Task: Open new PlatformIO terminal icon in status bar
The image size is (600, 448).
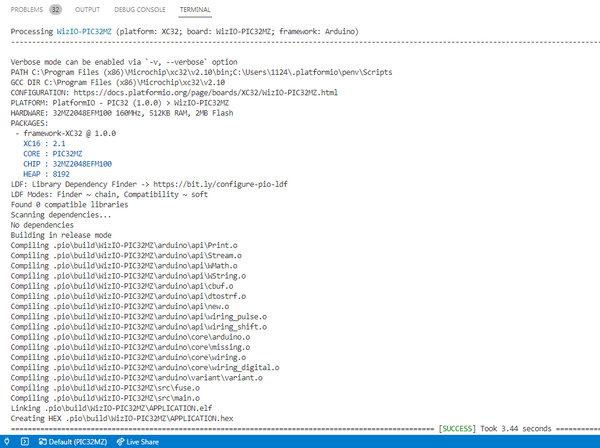Action: click(x=25, y=441)
